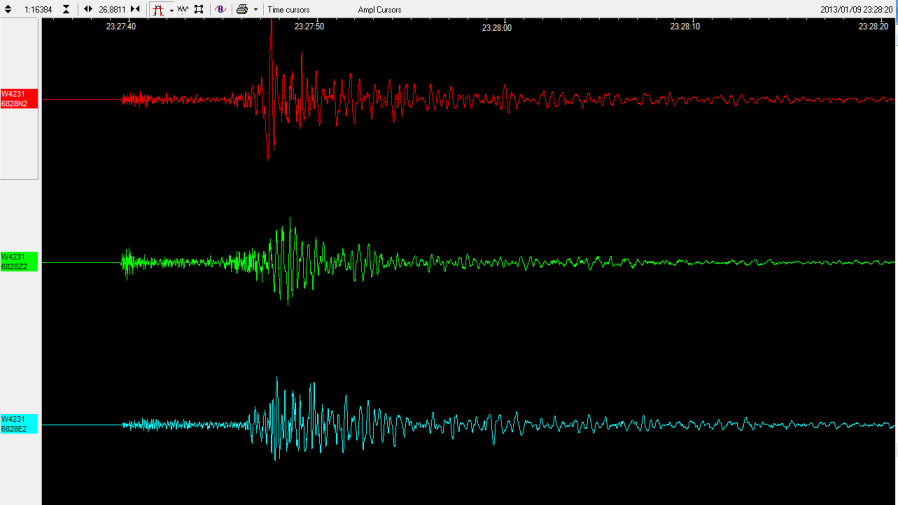Select the red trace display mode icon
The width and height of the screenshot is (898, 505).
tap(158, 9)
